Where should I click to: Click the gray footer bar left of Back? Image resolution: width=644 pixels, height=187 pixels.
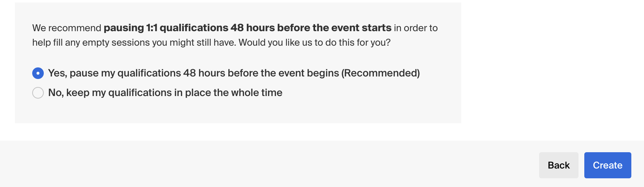pyautogui.click(x=253, y=165)
